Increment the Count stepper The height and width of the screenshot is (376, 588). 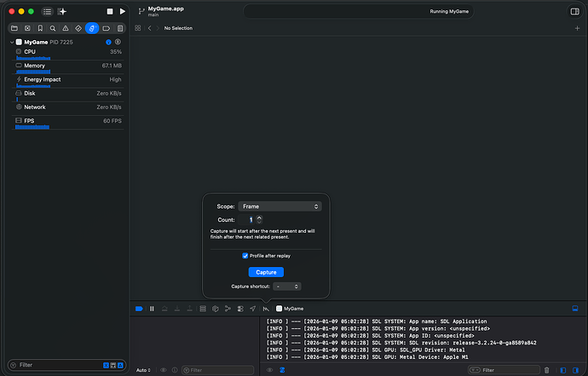[259, 217]
